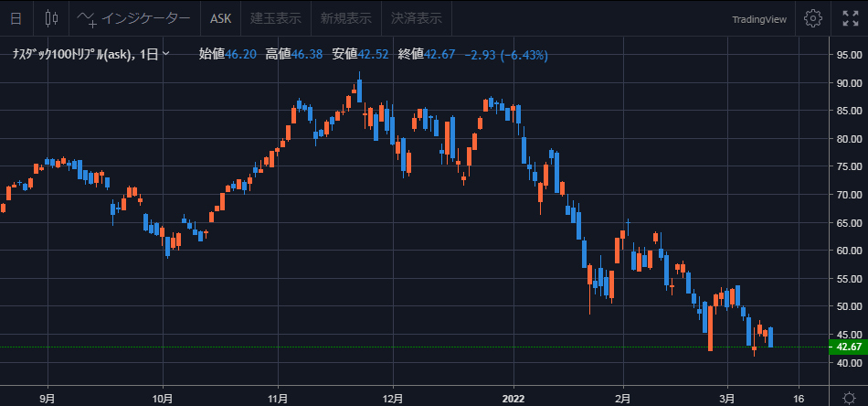The image size is (868, 406).
Task: Click the 2月 time axis label
Action: click(623, 398)
